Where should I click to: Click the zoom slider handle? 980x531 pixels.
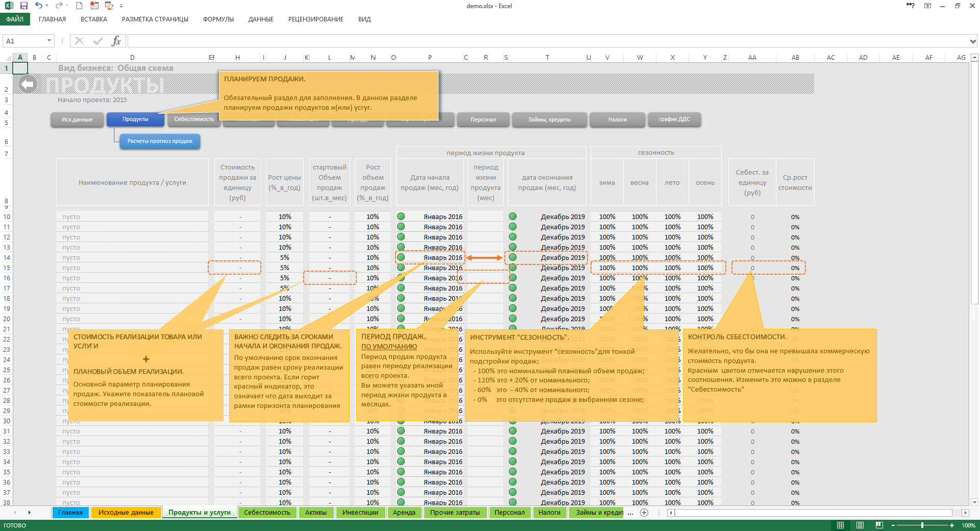[922, 525]
